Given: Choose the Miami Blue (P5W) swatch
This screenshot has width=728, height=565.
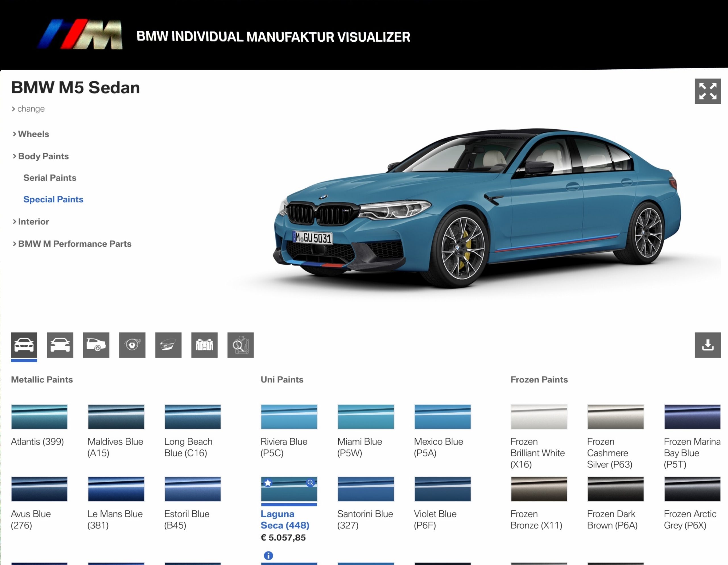Looking at the screenshot, I should pyautogui.click(x=366, y=417).
